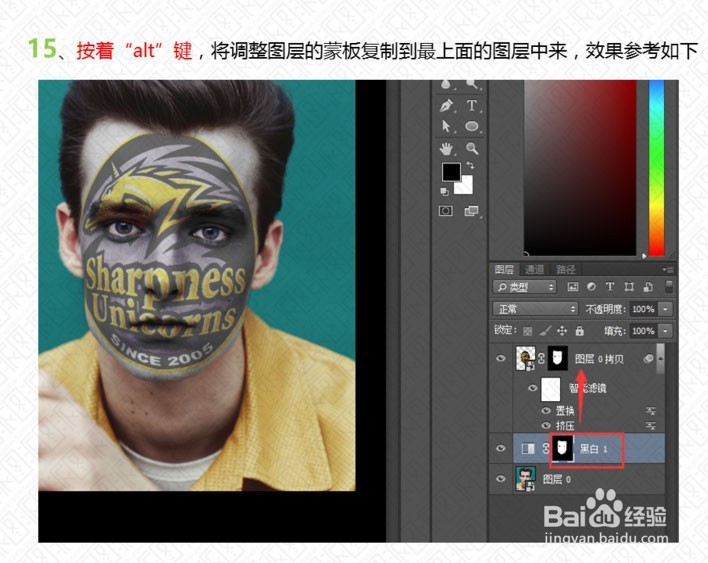708x563 pixels.
Task: Select the Horizontal Type tool in toolbox
Action: click(471, 106)
